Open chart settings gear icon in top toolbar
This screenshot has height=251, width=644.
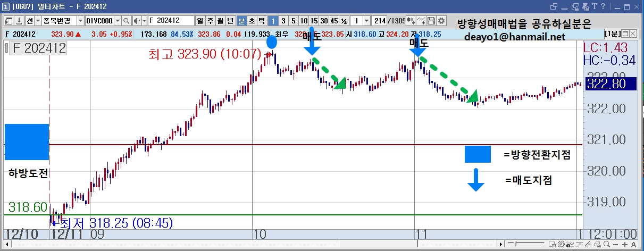click(441, 21)
